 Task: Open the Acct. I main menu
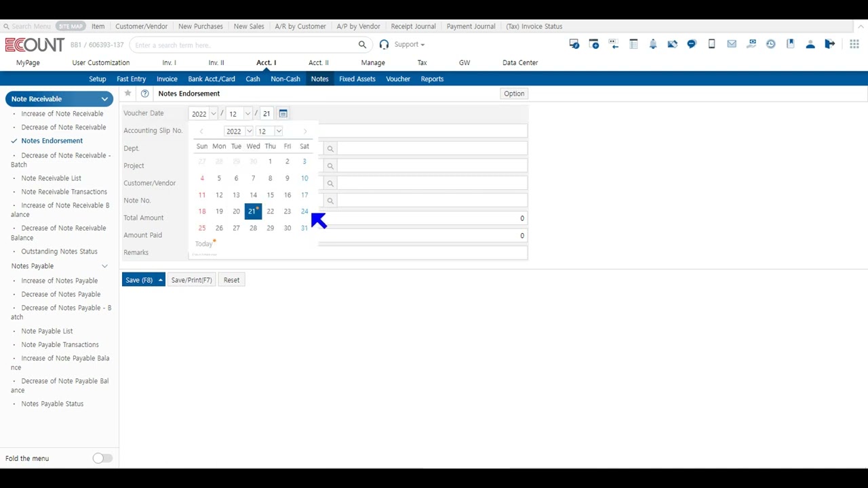click(x=266, y=62)
